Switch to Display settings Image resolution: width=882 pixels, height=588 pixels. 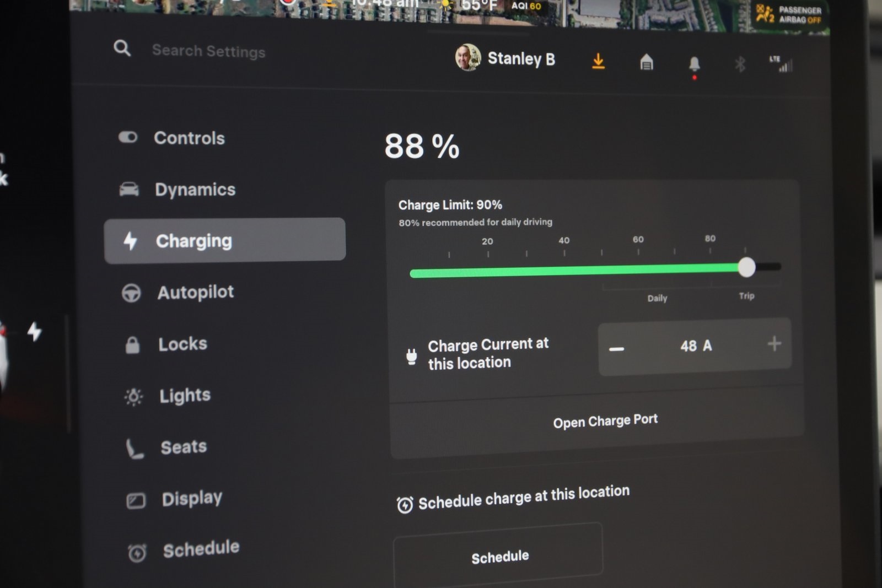[x=192, y=498]
